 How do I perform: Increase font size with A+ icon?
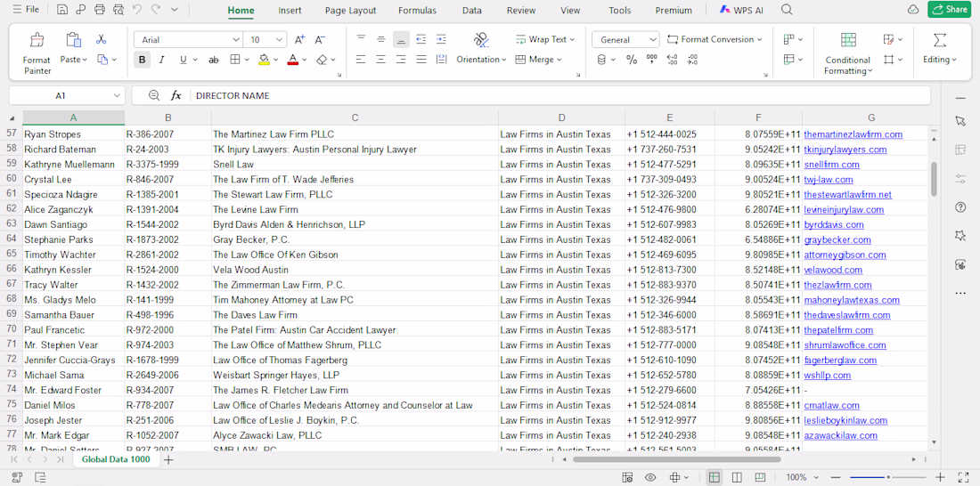299,39
